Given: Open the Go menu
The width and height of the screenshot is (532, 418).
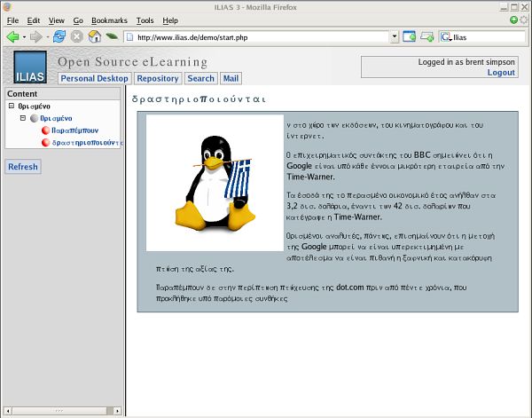Looking at the screenshot, I should [x=78, y=20].
